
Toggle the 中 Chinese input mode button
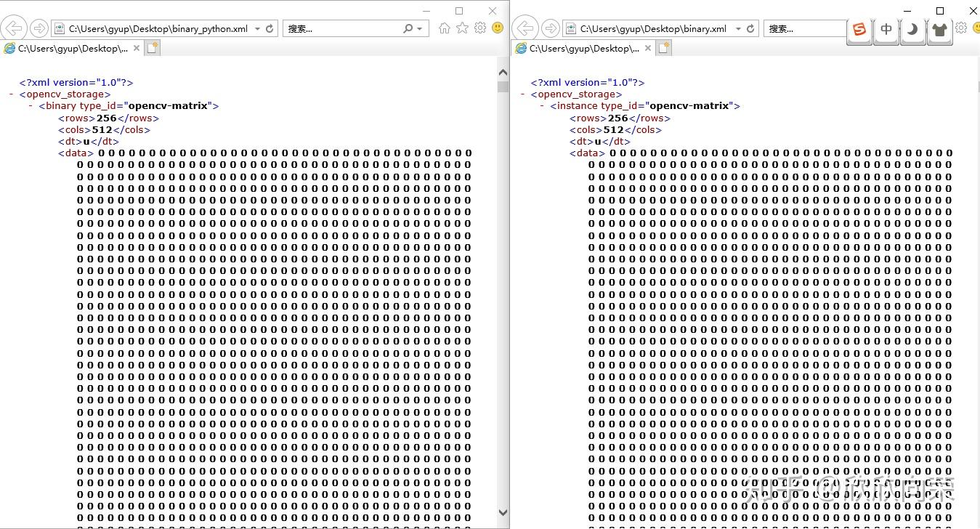(886, 30)
